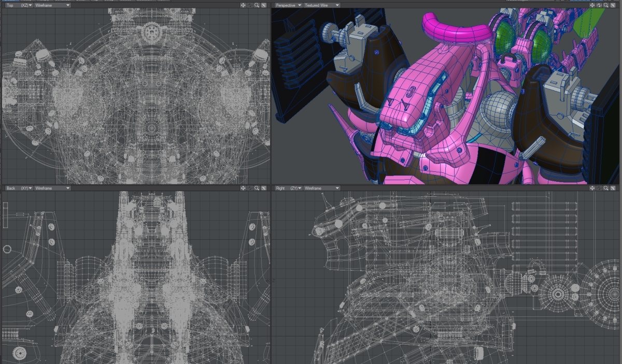Click the pan icon in the Top viewport

(x=243, y=5)
